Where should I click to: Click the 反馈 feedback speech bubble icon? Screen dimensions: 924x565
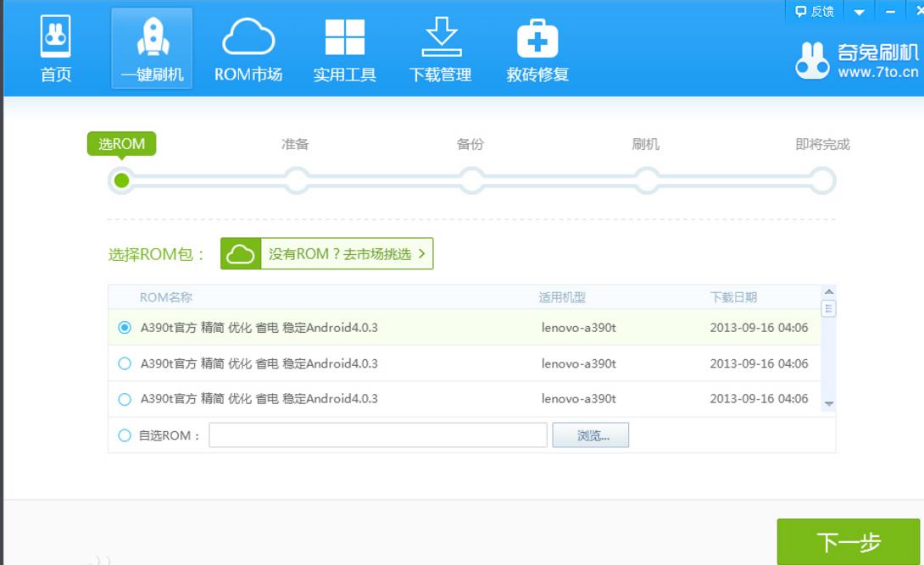coord(800,11)
